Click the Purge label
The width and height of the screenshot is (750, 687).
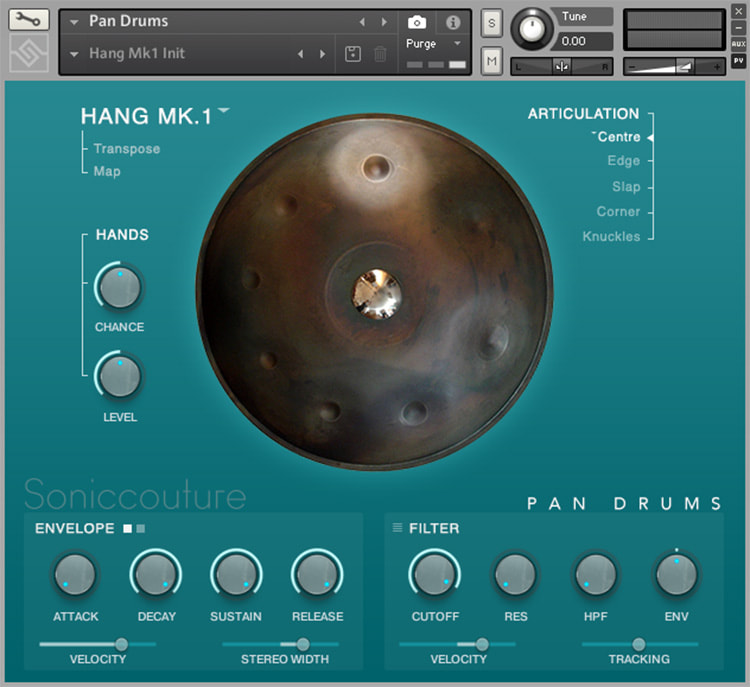(421, 44)
